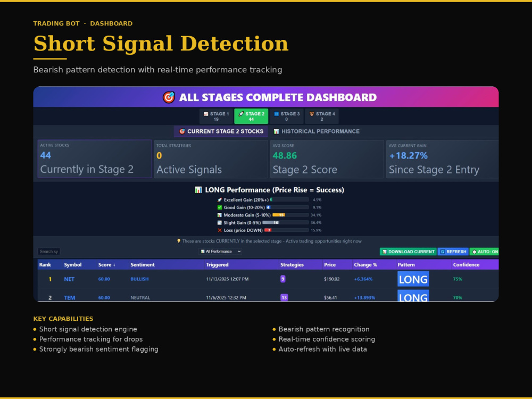Switch to the Stage 3 tab

[287, 117]
